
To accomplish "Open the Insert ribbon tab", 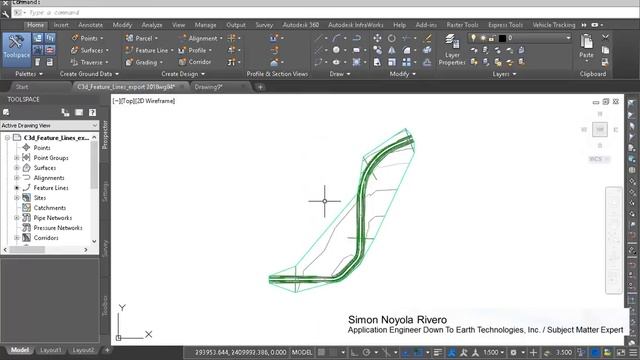I will 61,25.
